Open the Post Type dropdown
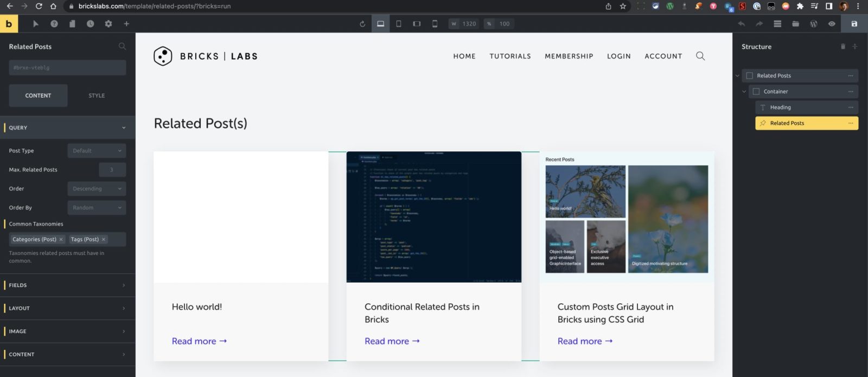Image resolution: width=868 pixels, height=377 pixels. click(97, 151)
